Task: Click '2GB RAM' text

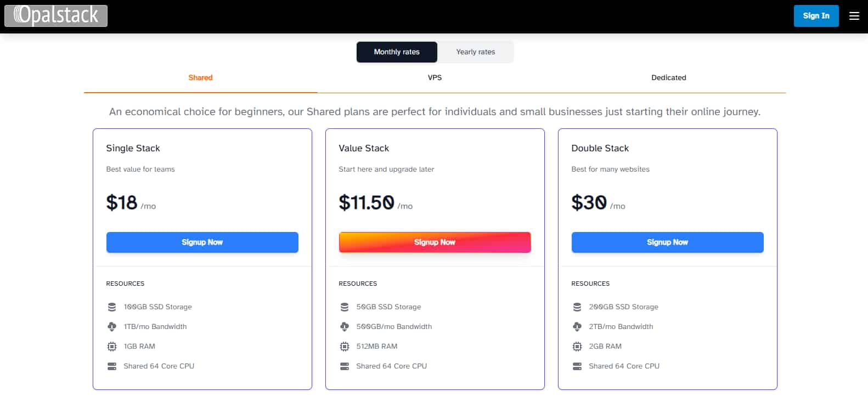Action: [605, 347]
